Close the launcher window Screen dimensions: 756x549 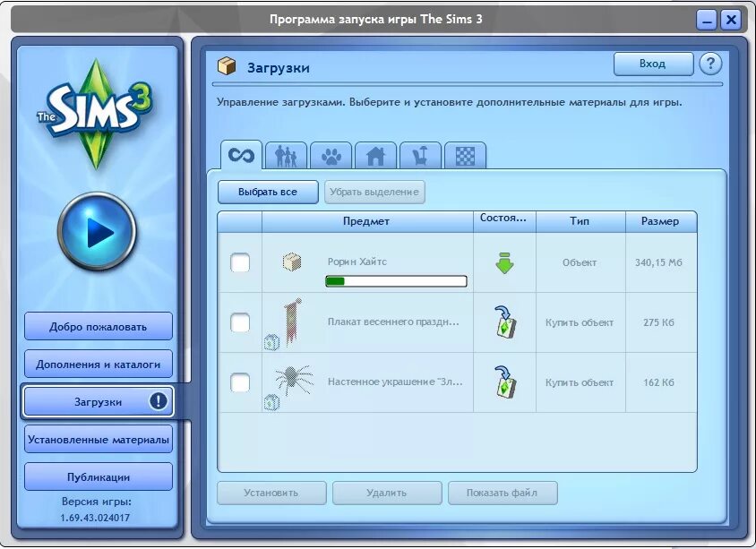coord(731,21)
